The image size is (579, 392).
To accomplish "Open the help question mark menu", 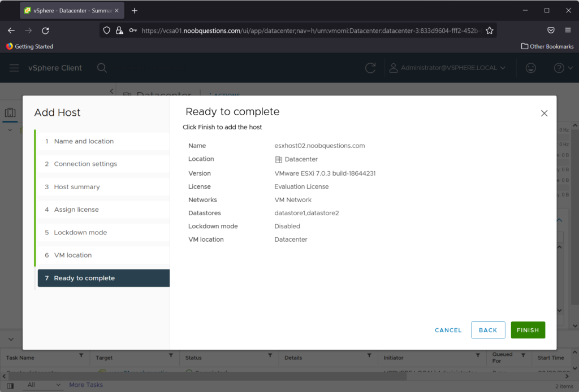I will tap(563, 68).
